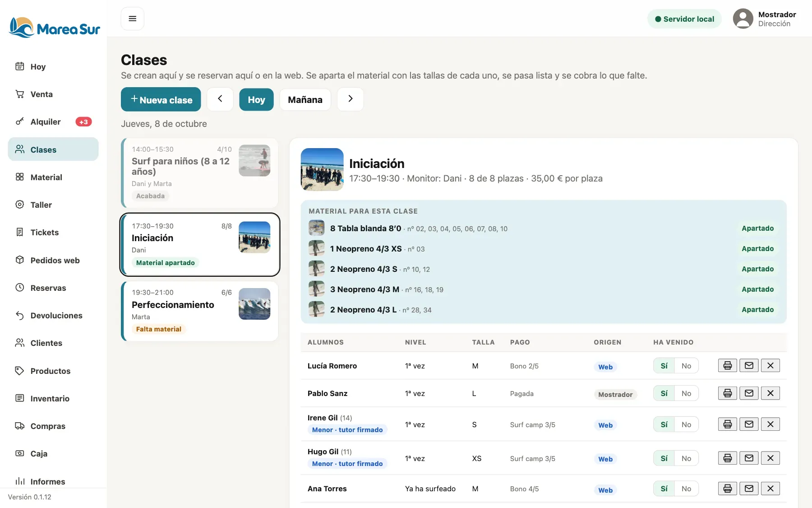The height and width of the screenshot is (508, 812).
Task: Mark Lucía Romero as No attended
Action: [686, 366]
